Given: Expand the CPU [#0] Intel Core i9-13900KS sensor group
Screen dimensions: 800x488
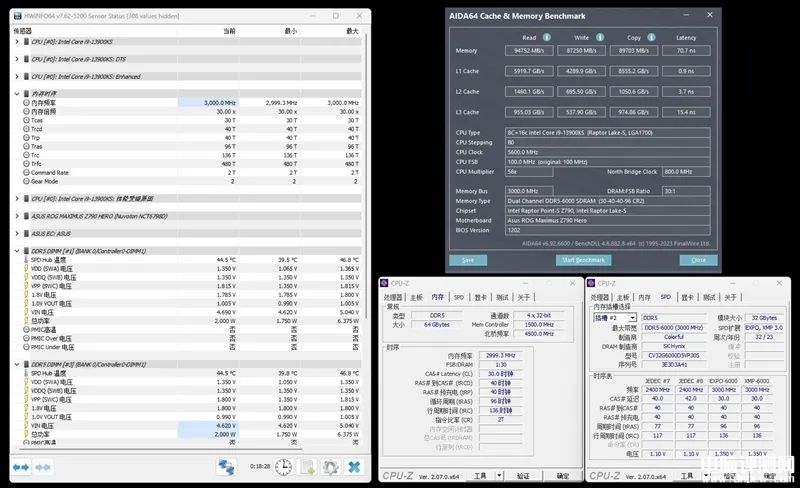Looking at the screenshot, I should [17, 41].
